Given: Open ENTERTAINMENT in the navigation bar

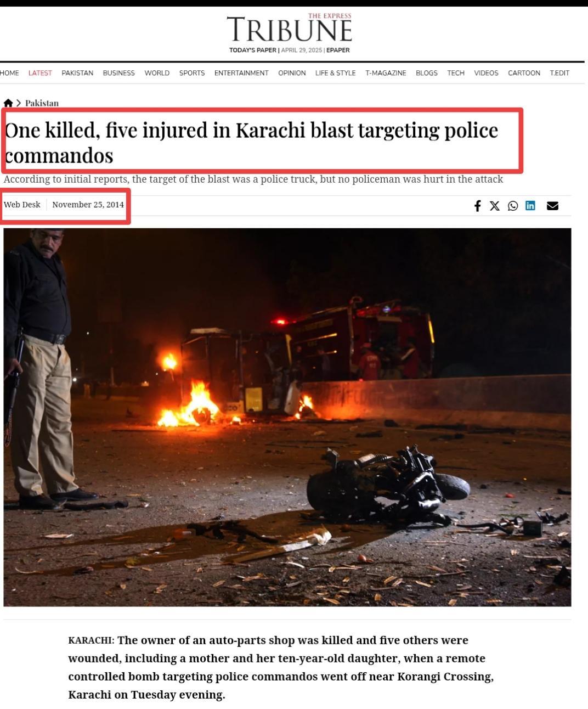Looking at the screenshot, I should [241, 73].
